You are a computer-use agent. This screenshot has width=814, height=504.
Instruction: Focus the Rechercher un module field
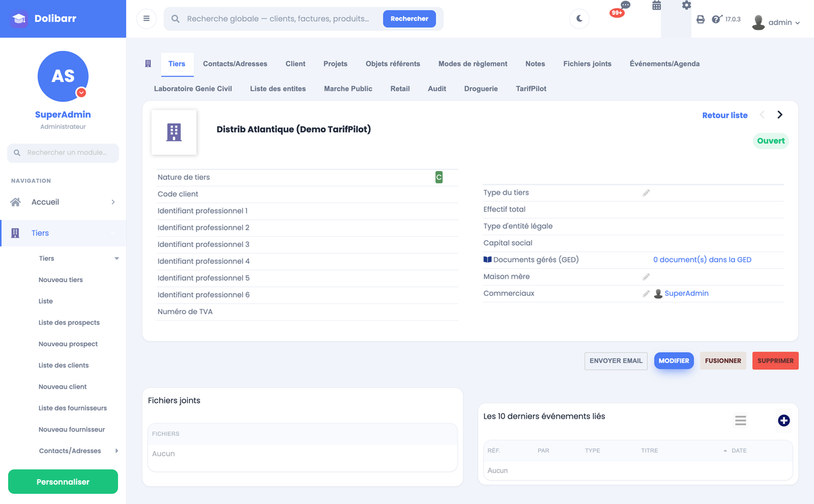click(63, 153)
